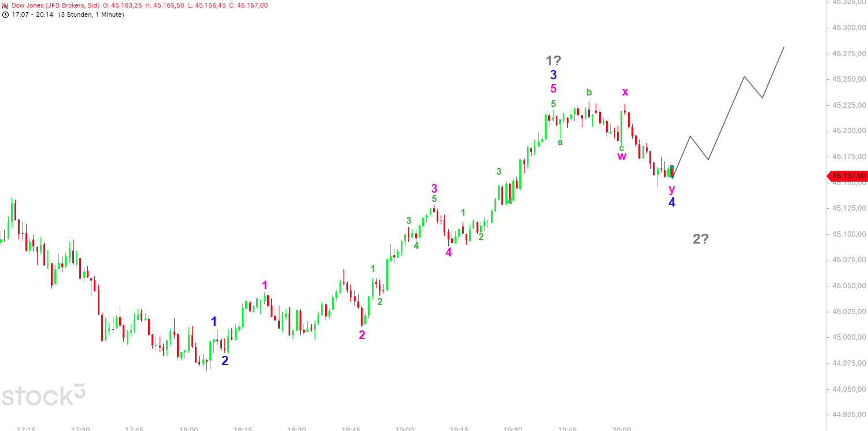This screenshot has height=431, width=868.
Task: Click the 17:07 - 20:14 time range text
Action: [31, 14]
